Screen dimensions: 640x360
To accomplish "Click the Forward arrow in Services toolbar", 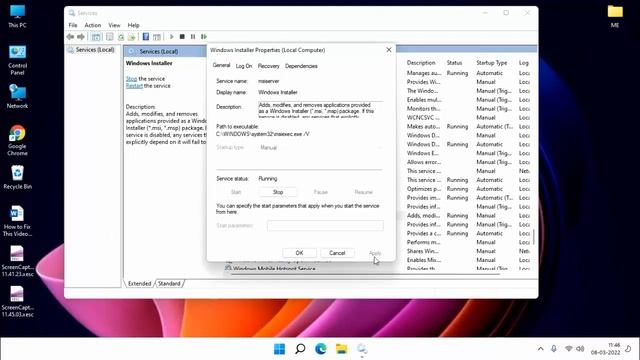I will (x=81, y=37).
